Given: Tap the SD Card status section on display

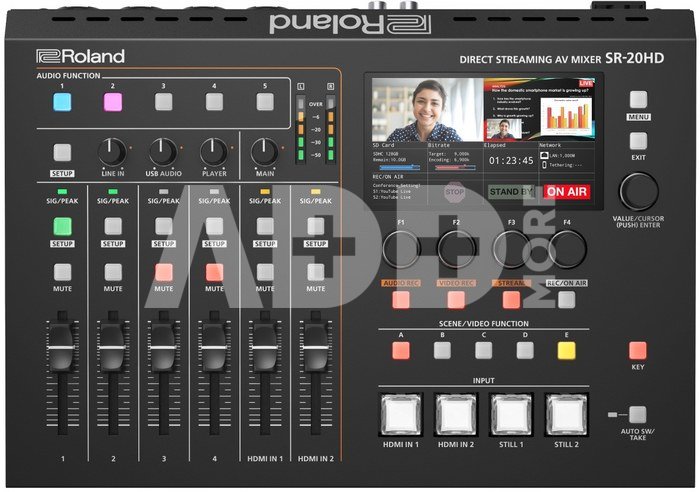Looking at the screenshot, I should click(x=399, y=157).
